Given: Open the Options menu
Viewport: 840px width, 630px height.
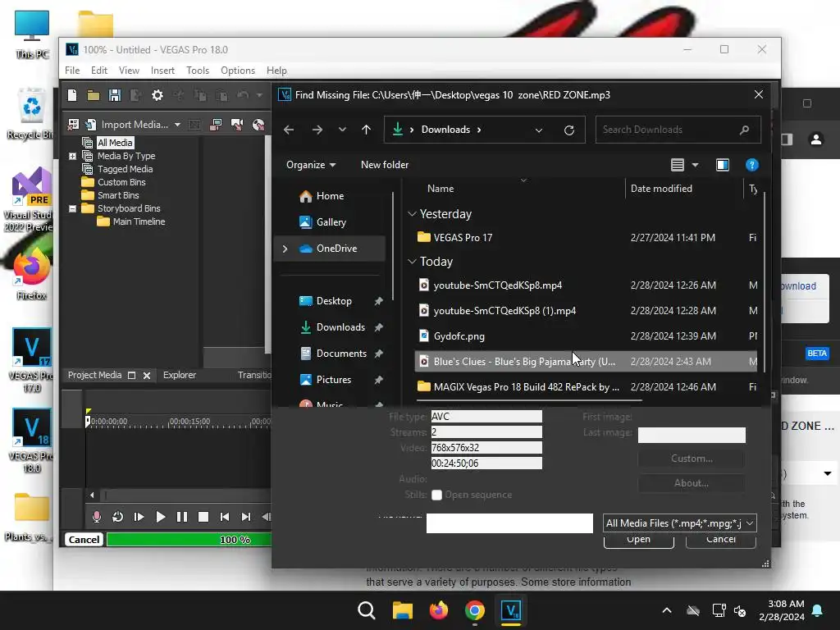Looking at the screenshot, I should [x=238, y=71].
